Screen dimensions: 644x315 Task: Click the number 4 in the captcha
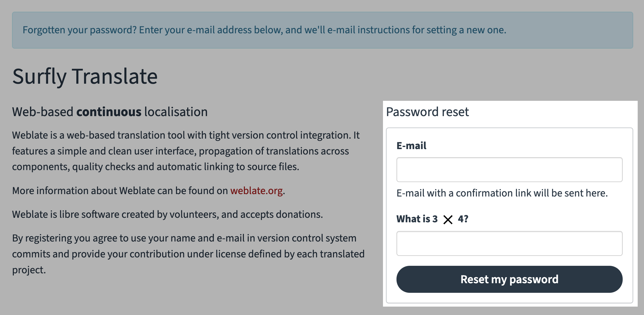(461, 219)
